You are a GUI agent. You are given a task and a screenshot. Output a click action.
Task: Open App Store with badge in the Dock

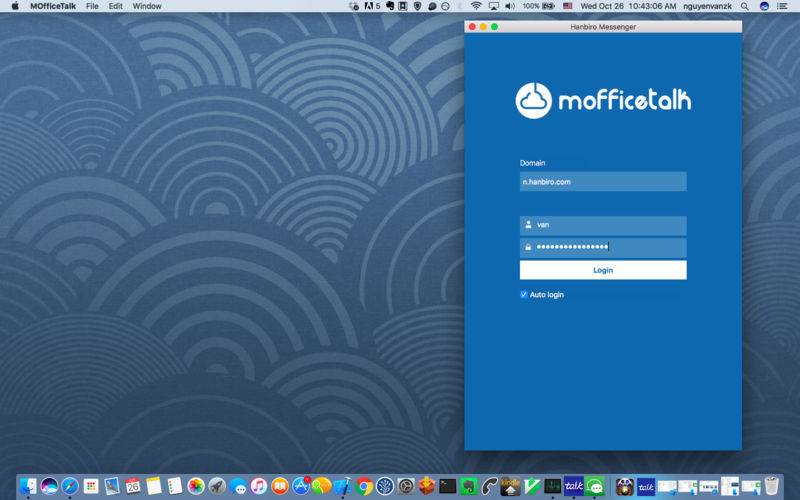[301, 486]
